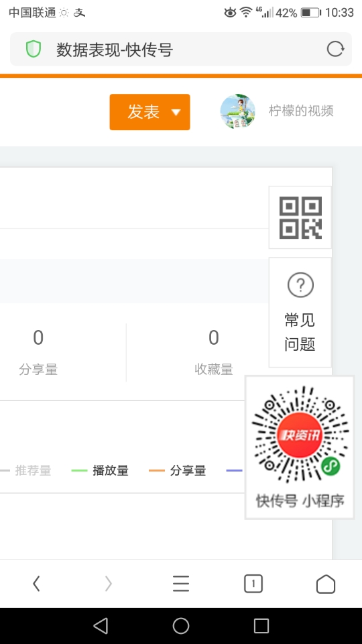Open the user avatar picture
The height and width of the screenshot is (644, 362).
237,111
